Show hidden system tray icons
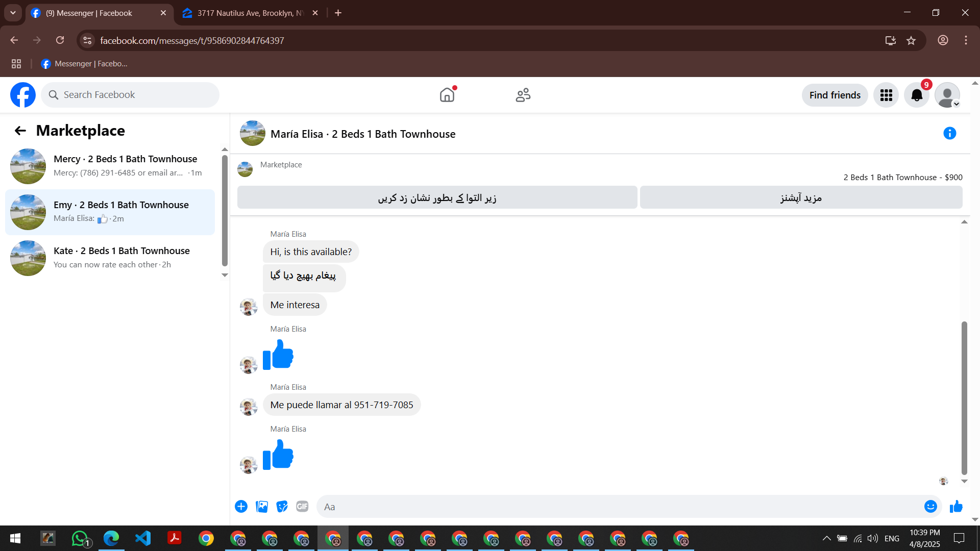Viewport: 980px width, 551px height. click(826, 538)
